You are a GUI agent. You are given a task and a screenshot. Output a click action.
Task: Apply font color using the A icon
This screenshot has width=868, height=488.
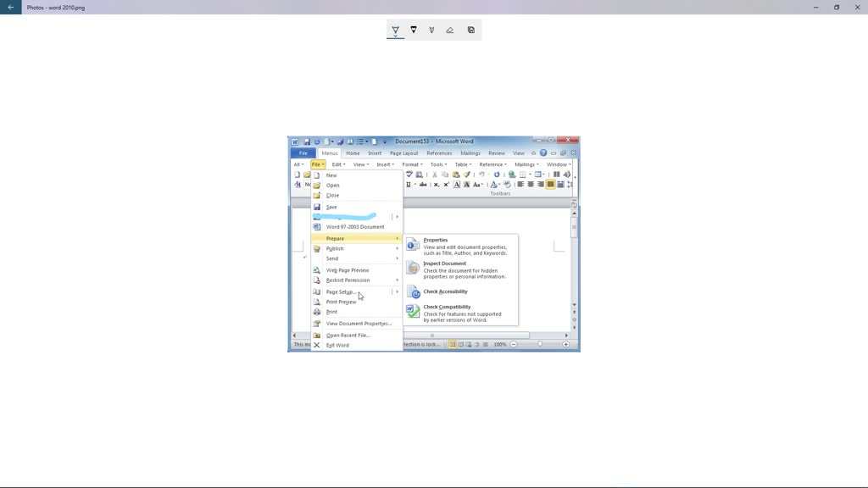[x=493, y=185]
